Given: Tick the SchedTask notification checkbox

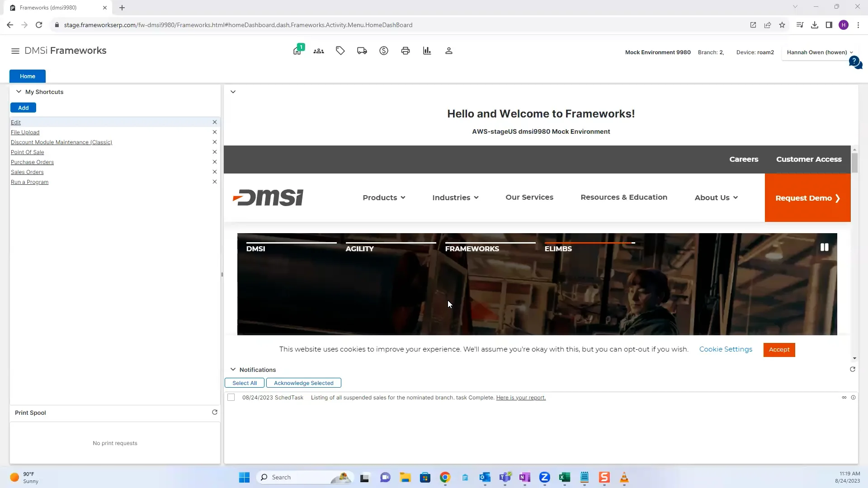Looking at the screenshot, I should pos(231,398).
